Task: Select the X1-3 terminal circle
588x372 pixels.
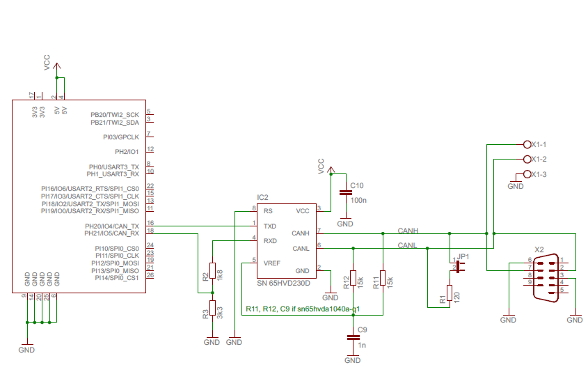Action: (x=526, y=174)
